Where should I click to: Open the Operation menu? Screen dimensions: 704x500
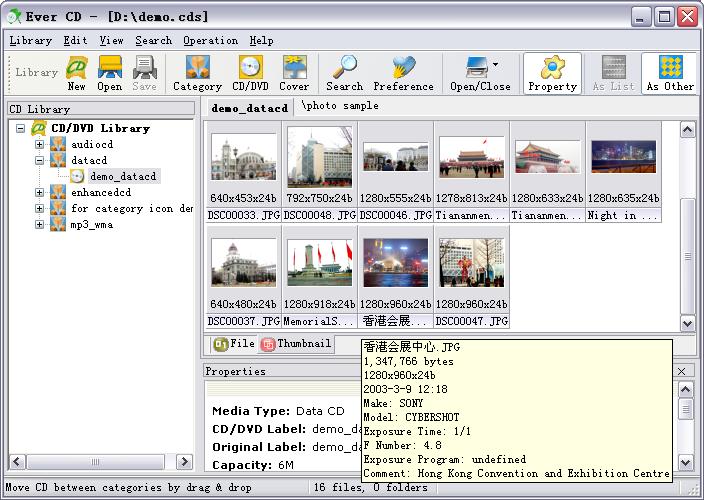(211, 41)
